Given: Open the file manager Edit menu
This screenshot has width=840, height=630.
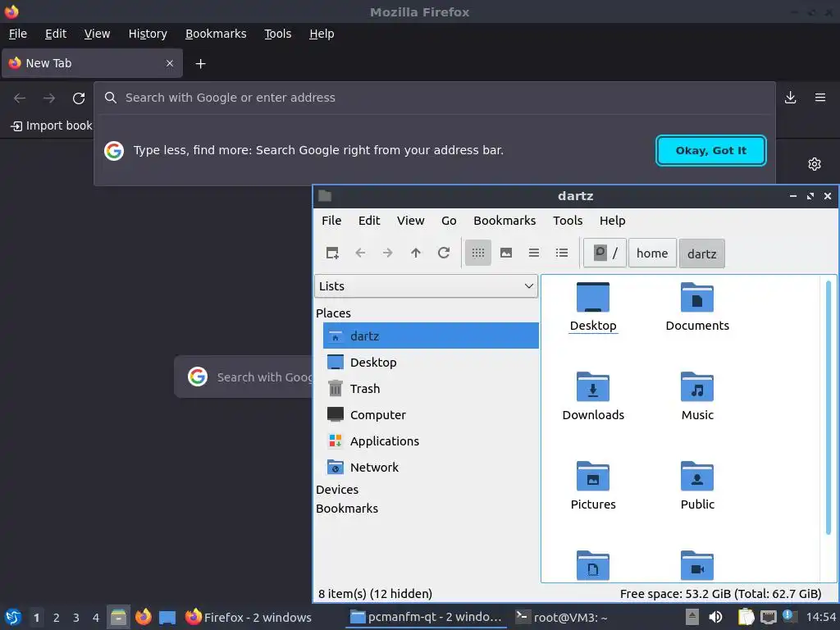Looking at the screenshot, I should point(369,221).
